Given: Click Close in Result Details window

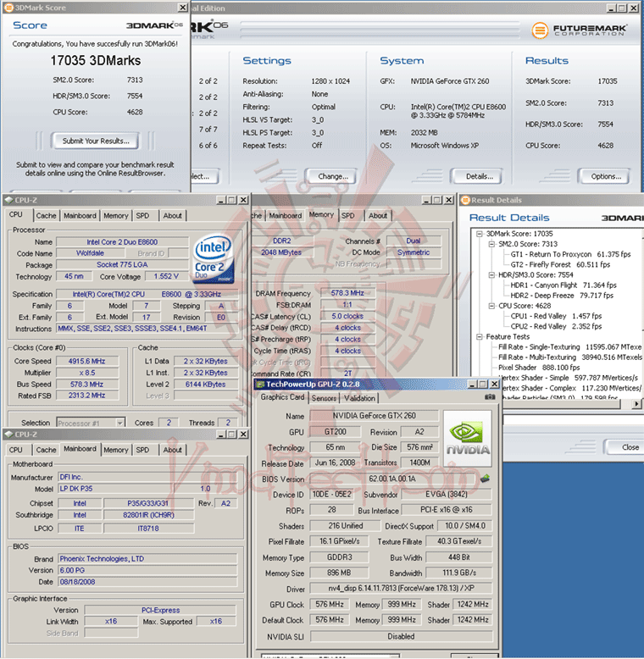Looking at the screenshot, I should tap(626, 447).
